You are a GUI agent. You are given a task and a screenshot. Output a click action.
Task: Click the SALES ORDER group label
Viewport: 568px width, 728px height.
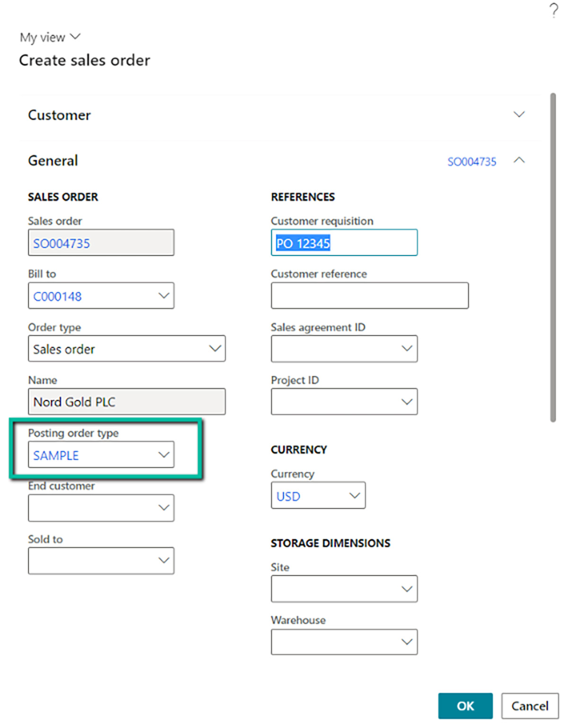(63, 197)
